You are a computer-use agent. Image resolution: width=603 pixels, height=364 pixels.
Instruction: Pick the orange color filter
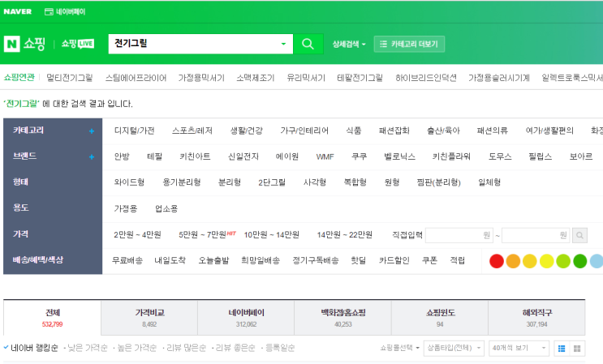coord(513,261)
